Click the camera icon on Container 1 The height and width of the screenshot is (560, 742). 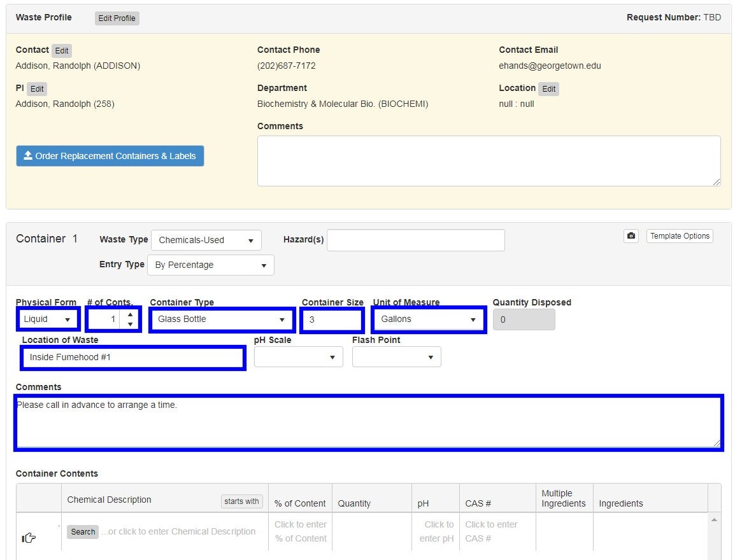click(631, 235)
